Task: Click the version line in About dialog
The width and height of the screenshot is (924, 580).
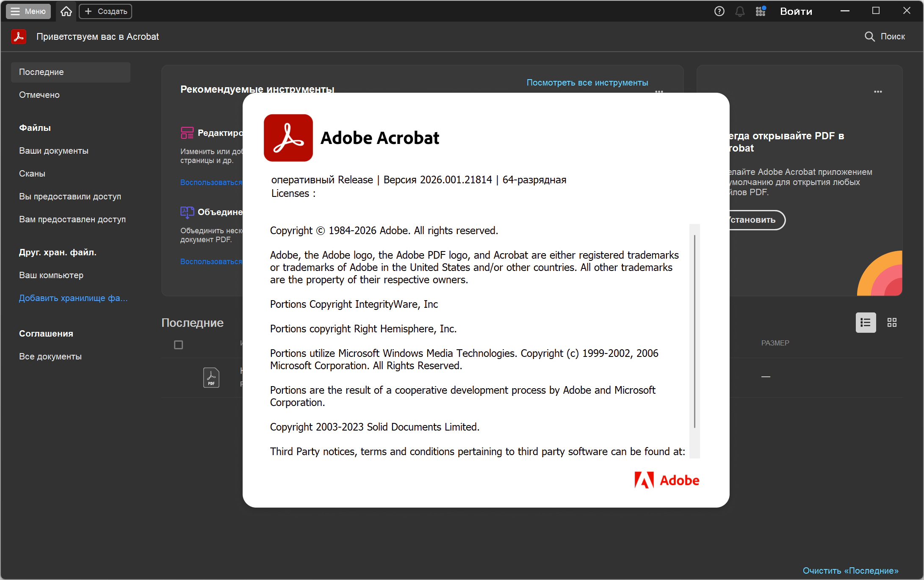Action: 419,180
